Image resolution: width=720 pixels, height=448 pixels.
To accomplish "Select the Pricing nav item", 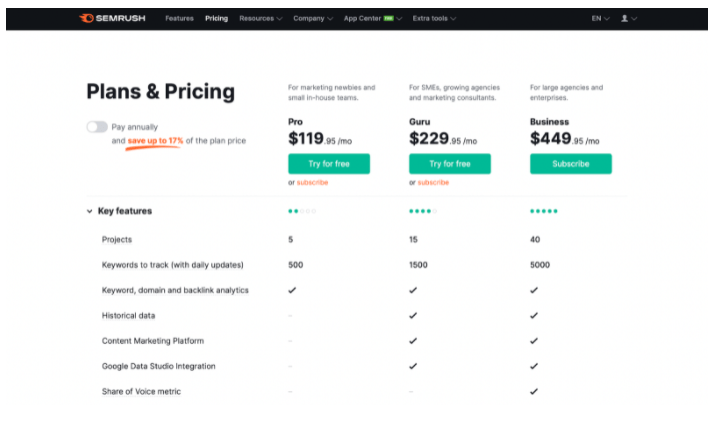I will point(216,18).
